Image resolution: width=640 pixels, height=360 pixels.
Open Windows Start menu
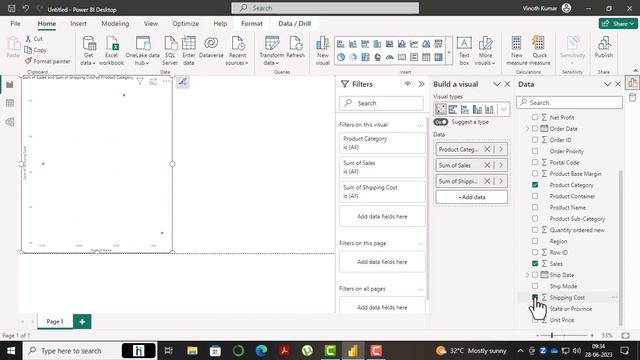tap(11, 351)
